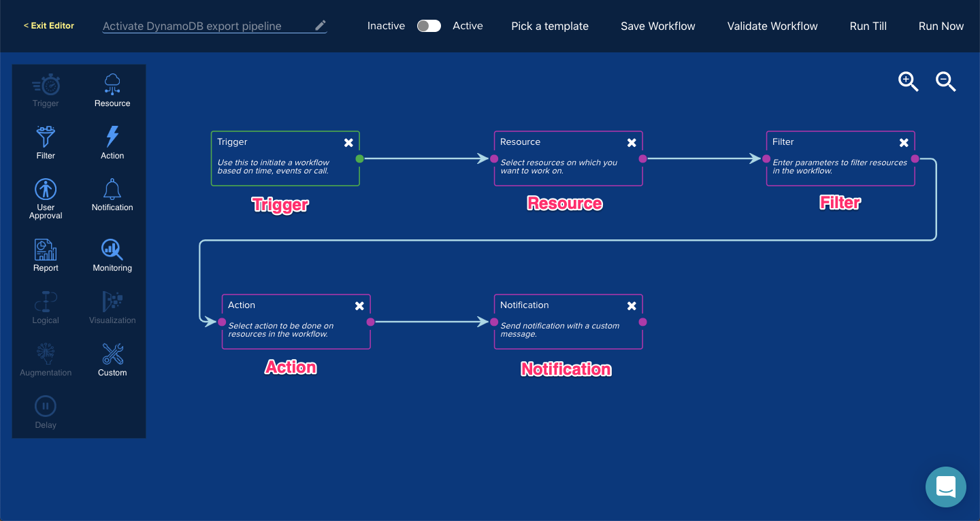
Task: Add a Resource node from sidebar
Action: click(x=112, y=85)
